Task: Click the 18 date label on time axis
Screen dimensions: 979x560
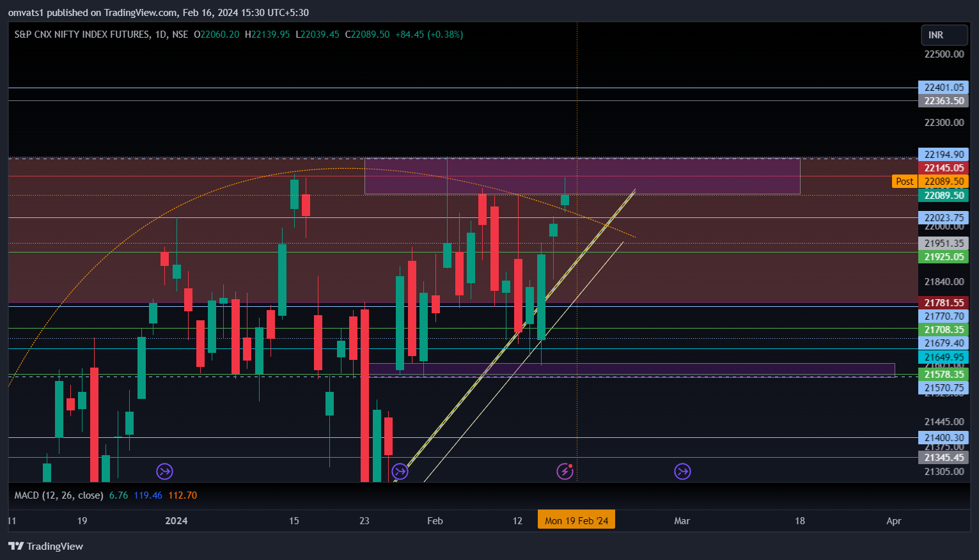Action: pos(800,521)
